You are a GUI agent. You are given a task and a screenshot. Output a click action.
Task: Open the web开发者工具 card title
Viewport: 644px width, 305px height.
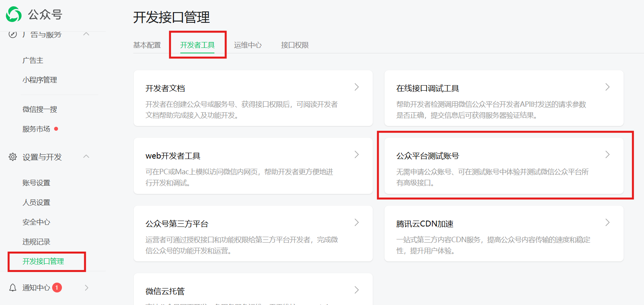point(173,156)
